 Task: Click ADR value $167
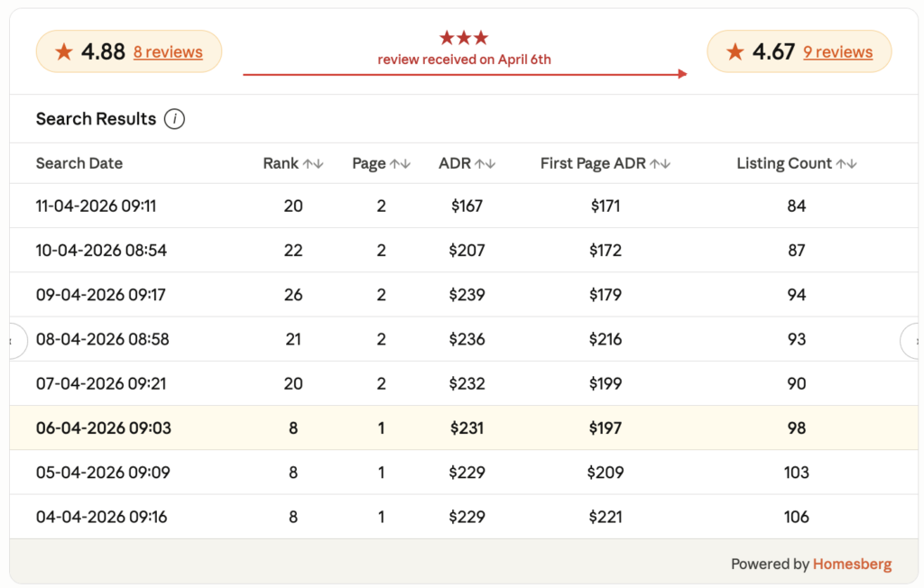click(x=467, y=206)
